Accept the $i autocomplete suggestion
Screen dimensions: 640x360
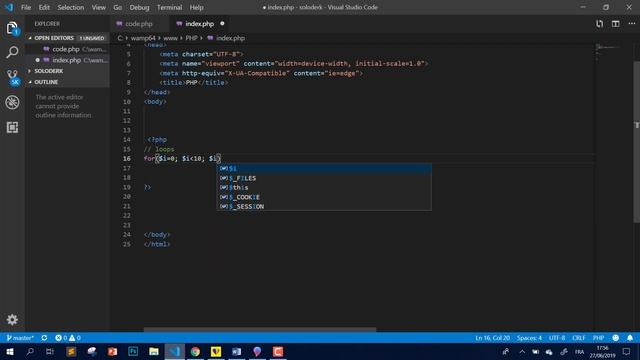(324, 168)
